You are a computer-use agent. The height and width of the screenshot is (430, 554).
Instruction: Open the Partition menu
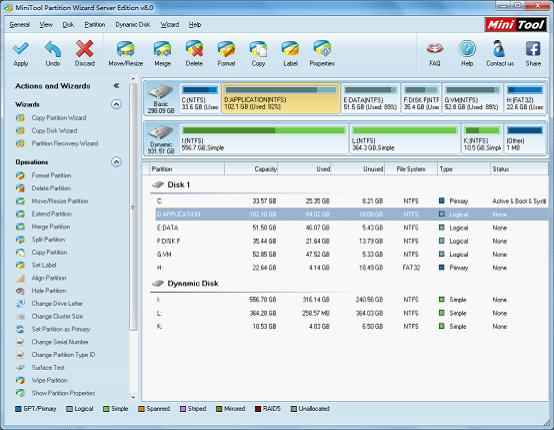tap(95, 25)
